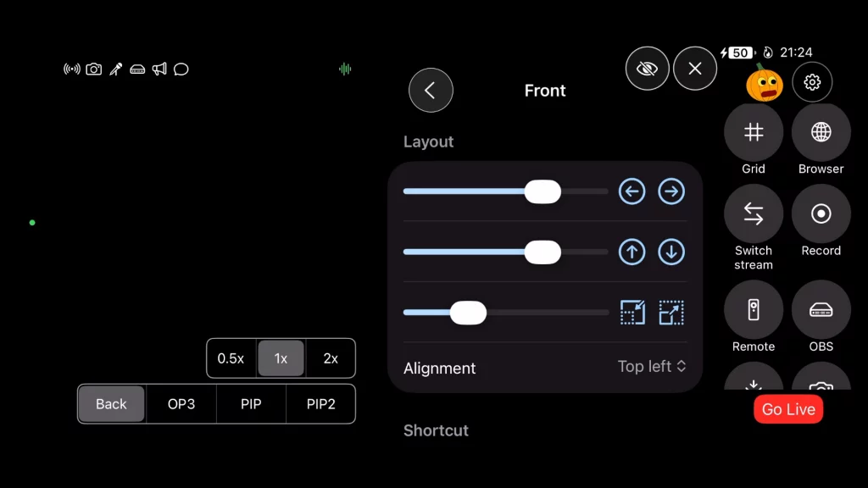Image resolution: width=868 pixels, height=488 pixels.
Task: Select the 0.5x zoom preset
Action: pyautogui.click(x=231, y=358)
